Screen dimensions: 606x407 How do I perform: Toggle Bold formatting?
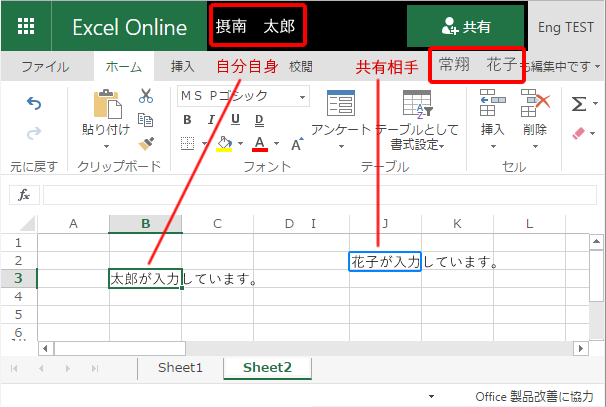(187, 120)
